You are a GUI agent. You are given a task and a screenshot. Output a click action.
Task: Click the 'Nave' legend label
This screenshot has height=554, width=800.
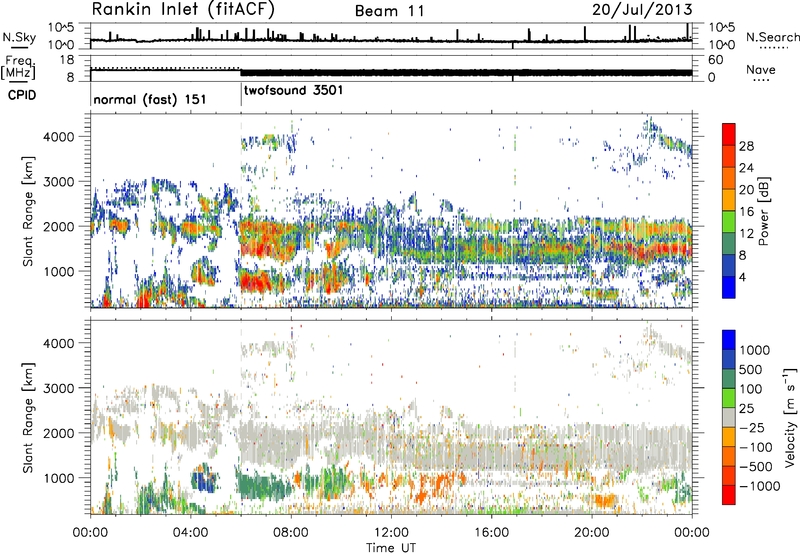761,69
